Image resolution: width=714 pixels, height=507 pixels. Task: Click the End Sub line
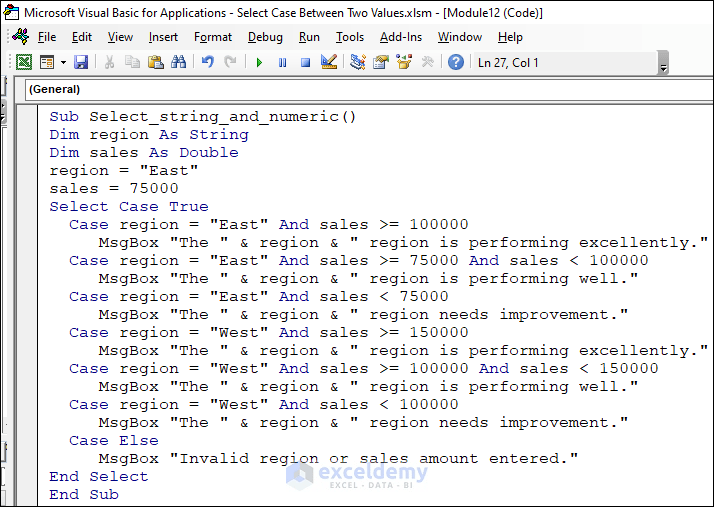point(84,495)
